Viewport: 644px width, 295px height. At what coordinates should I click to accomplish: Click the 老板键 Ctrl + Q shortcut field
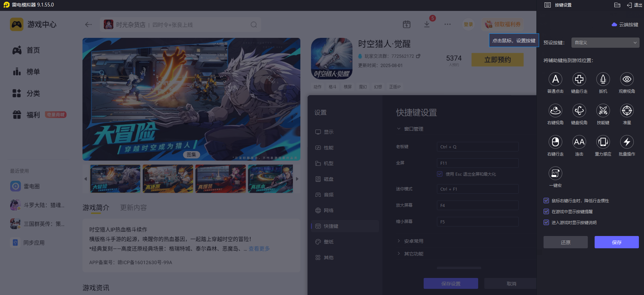(x=478, y=147)
